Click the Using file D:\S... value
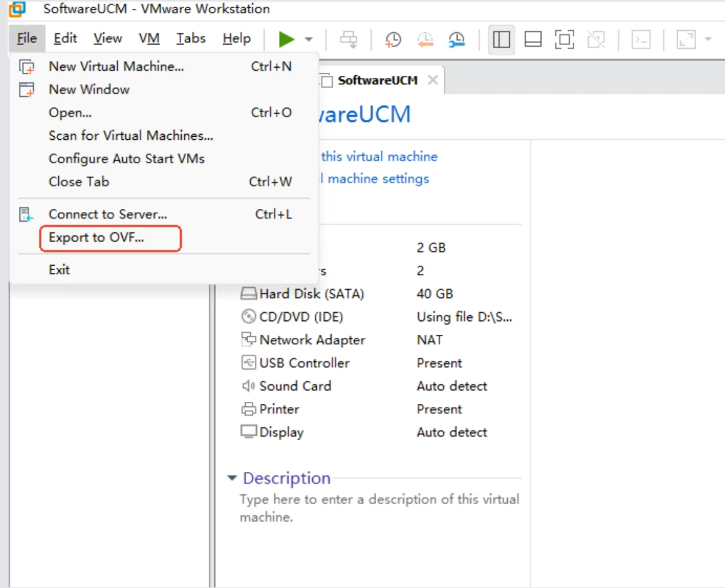Screen dimensions: 725x588 [464, 317]
